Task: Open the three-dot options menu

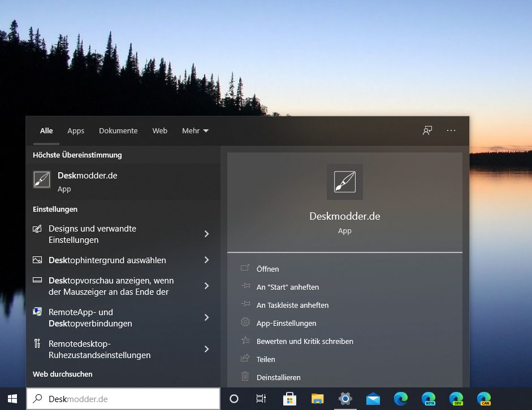Action: click(x=451, y=130)
